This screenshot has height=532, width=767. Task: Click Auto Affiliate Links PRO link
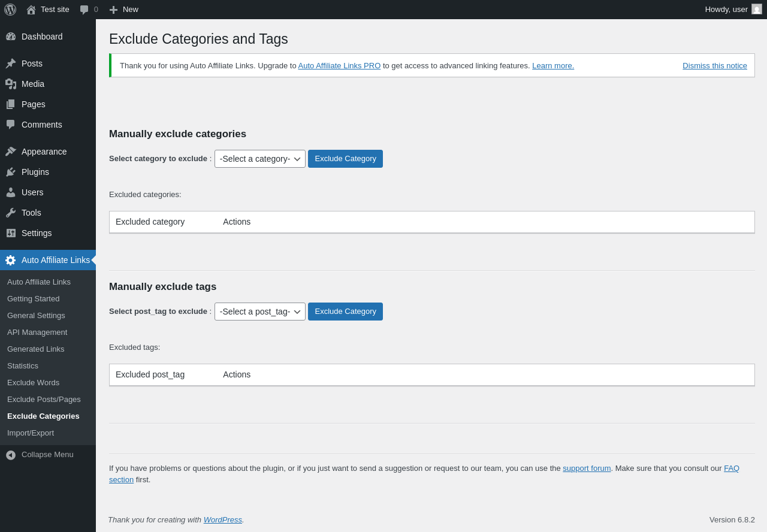pyautogui.click(x=339, y=65)
